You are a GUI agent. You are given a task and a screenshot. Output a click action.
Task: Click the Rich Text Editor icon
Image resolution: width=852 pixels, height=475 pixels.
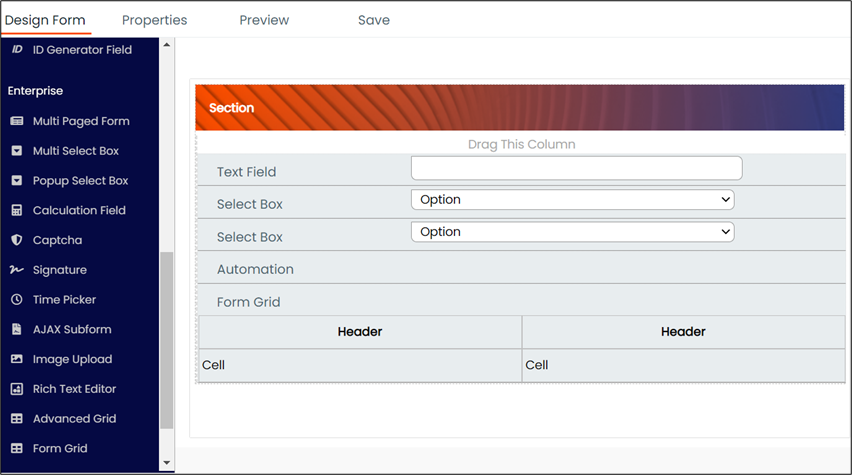[x=17, y=389]
